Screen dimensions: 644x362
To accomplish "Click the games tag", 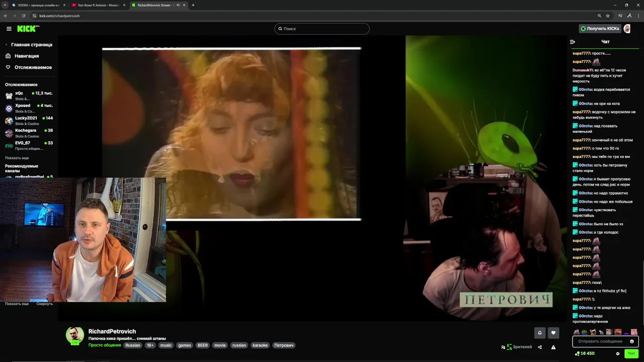I will [185, 345].
